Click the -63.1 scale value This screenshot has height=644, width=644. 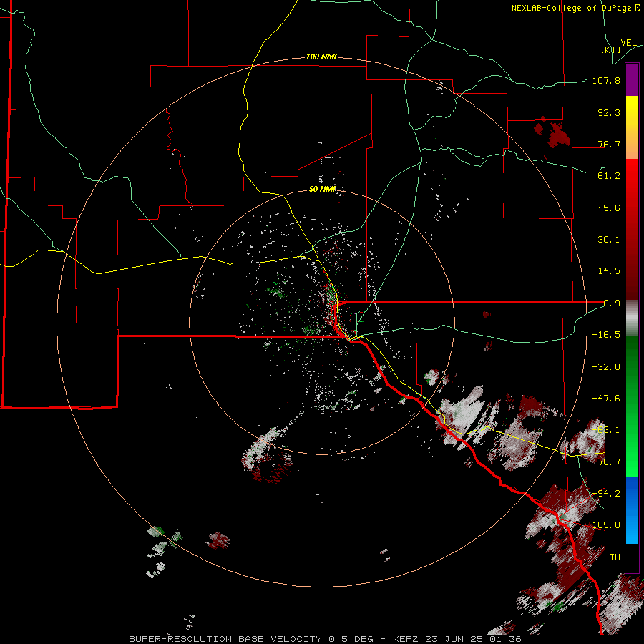[606, 430]
